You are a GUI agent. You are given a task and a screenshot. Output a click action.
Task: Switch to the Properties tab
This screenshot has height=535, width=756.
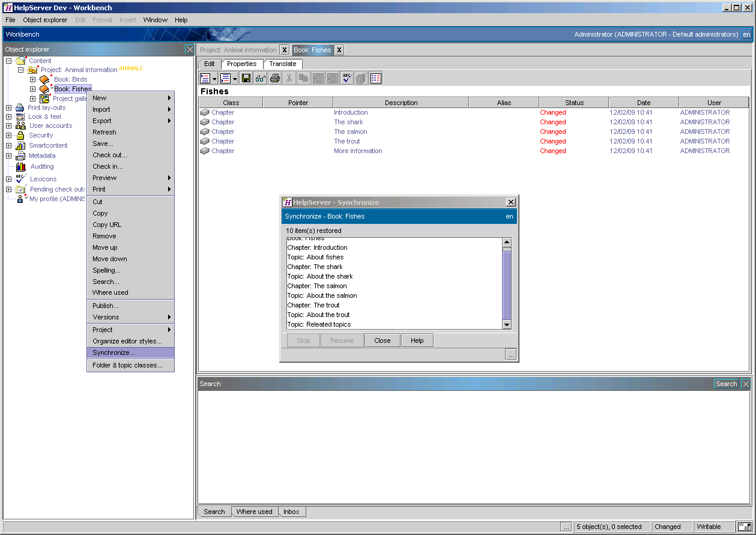point(242,64)
